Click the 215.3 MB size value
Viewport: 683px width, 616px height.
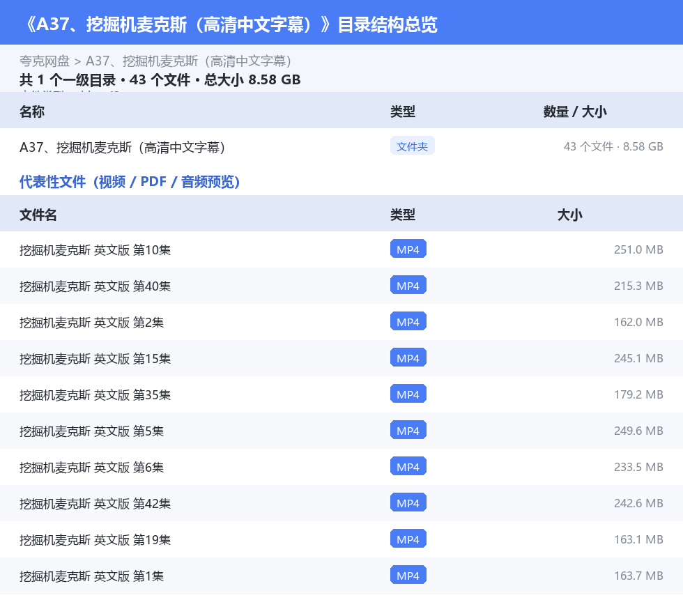638,286
